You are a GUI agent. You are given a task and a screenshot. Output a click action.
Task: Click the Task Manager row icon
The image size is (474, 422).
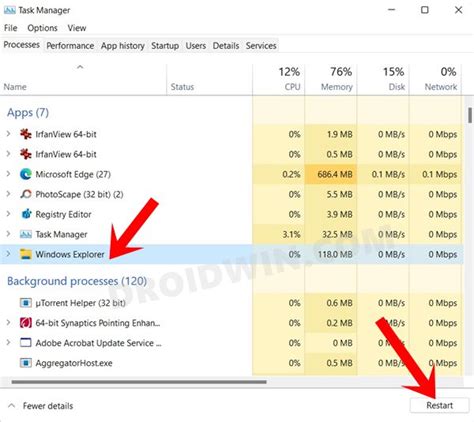pyautogui.click(x=26, y=234)
